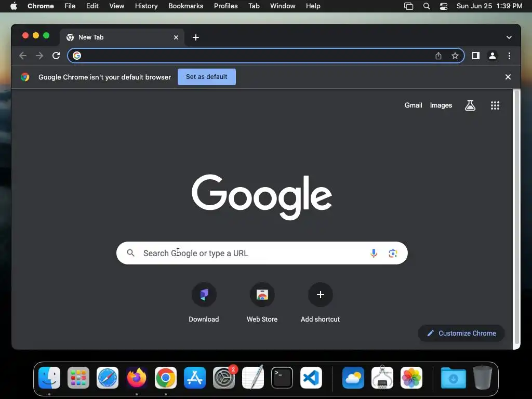Reload the page with refresh icon
Screen dimensions: 532x399
[x=56, y=56]
